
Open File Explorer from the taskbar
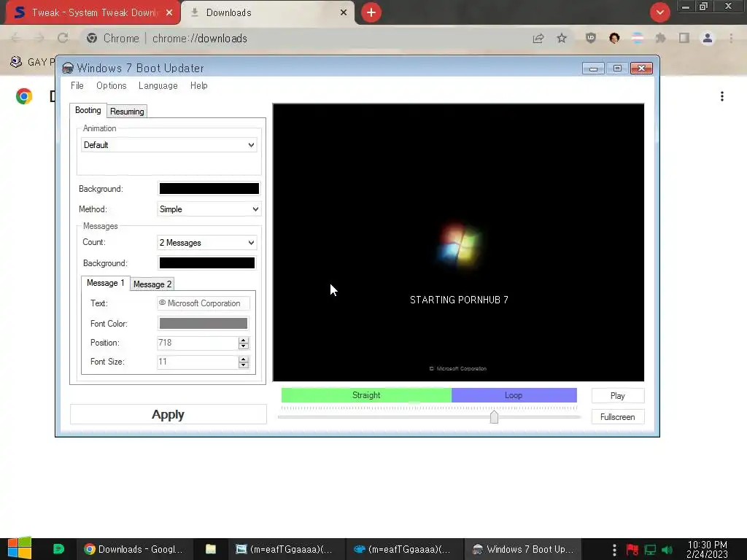click(211, 549)
